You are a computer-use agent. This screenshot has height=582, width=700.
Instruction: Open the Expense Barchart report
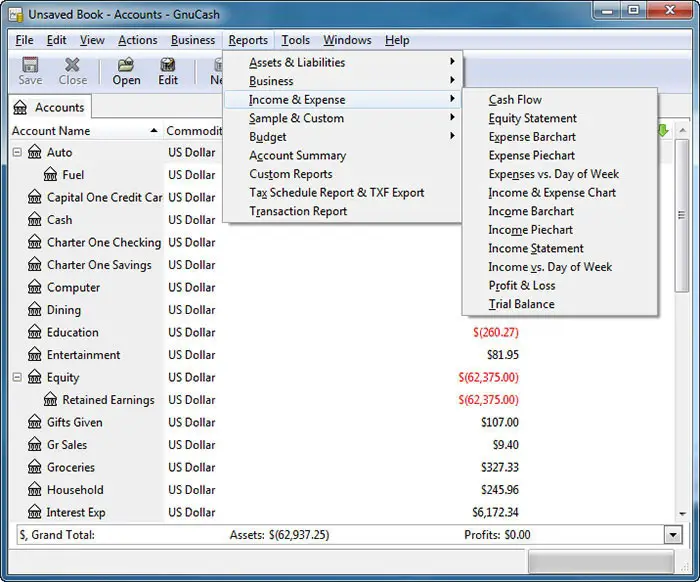point(560,137)
